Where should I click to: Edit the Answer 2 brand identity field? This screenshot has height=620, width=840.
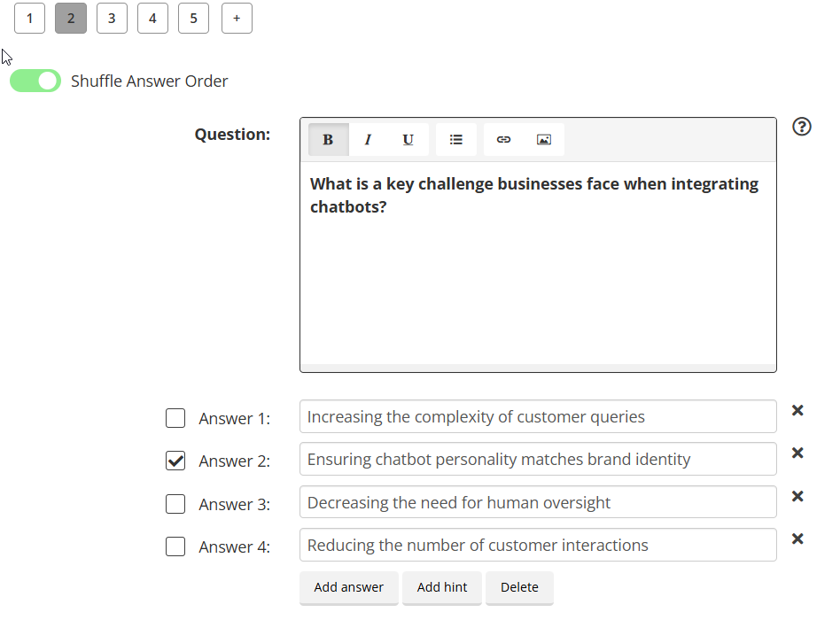point(538,459)
